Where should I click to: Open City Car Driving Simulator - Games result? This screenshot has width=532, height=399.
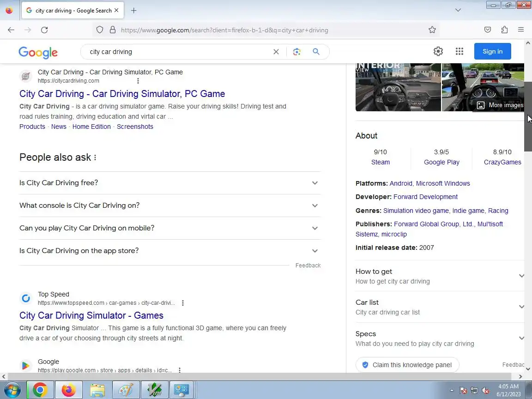pyautogui.click(x=91, y=315)
